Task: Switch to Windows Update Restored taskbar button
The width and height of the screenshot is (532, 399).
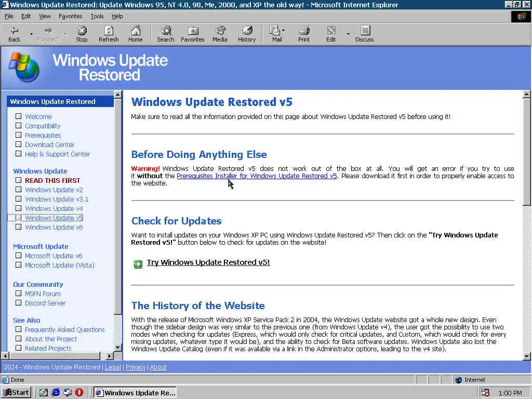Action: [136, 393]
